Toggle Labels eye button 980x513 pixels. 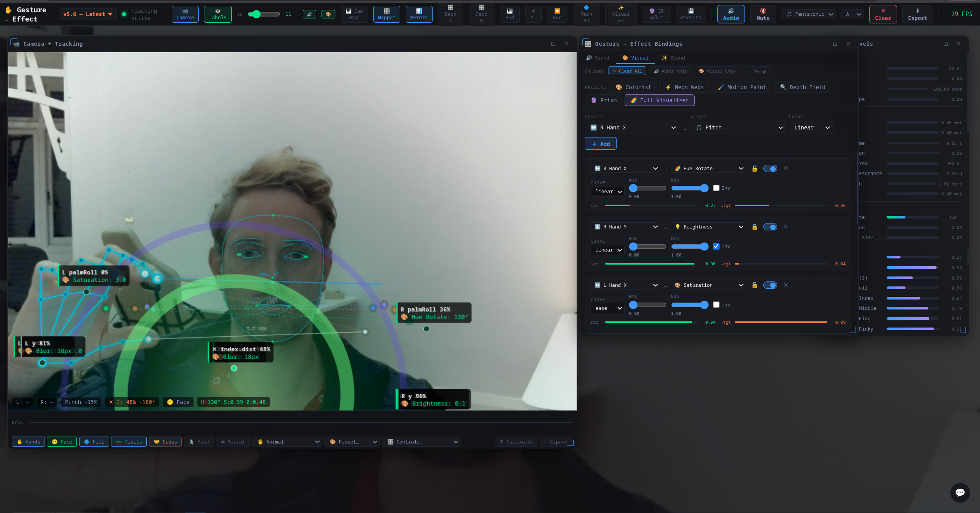click(x=217, y=14)
